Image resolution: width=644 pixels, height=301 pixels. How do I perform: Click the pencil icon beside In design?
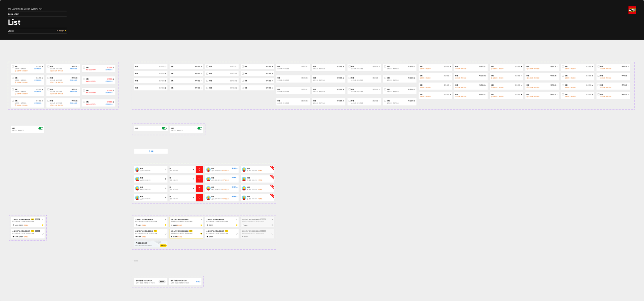coord(66,31)
